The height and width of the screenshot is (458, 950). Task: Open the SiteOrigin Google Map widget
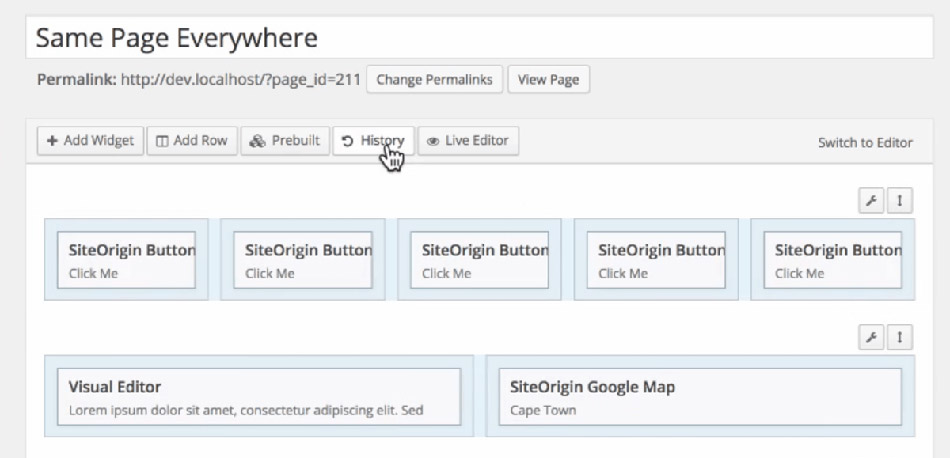point(700,396)
